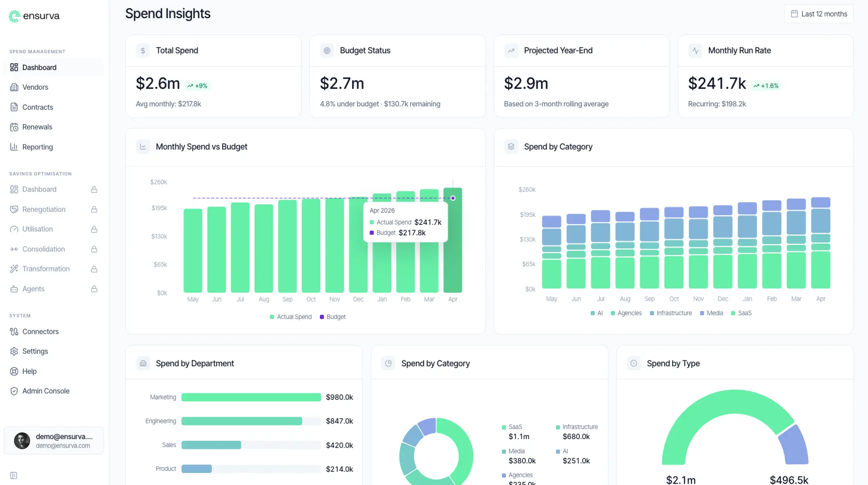The image size is (868, 485).
Task: Click the Consolidation arrows icon
Action: 14,249
